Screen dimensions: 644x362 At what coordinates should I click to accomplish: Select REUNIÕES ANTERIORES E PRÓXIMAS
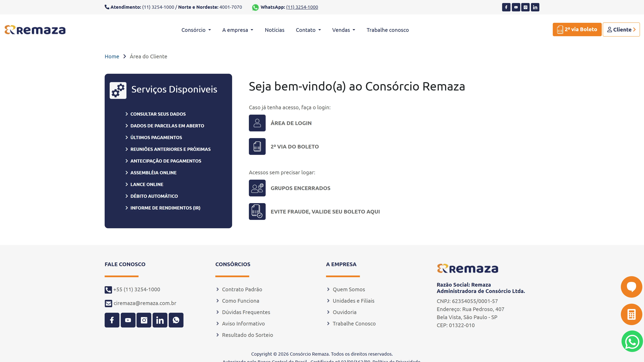pos(171,149)
